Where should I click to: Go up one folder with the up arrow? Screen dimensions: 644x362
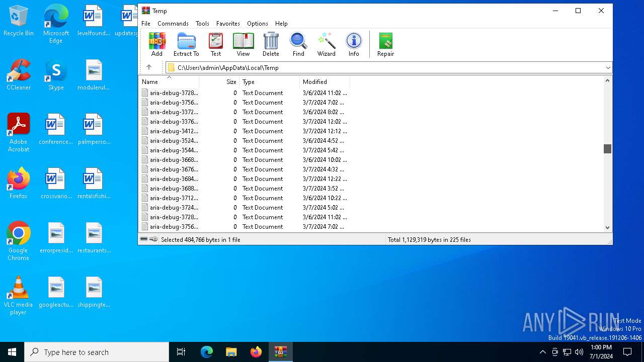coord(149,67)
